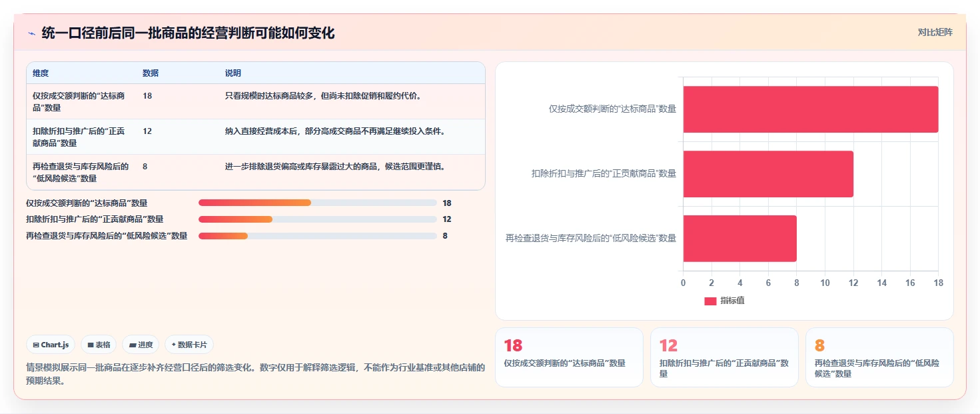The width and height of the screenshot is (980, 414).
Task: Select table cell with value 18
Action: tap(147, 95)
